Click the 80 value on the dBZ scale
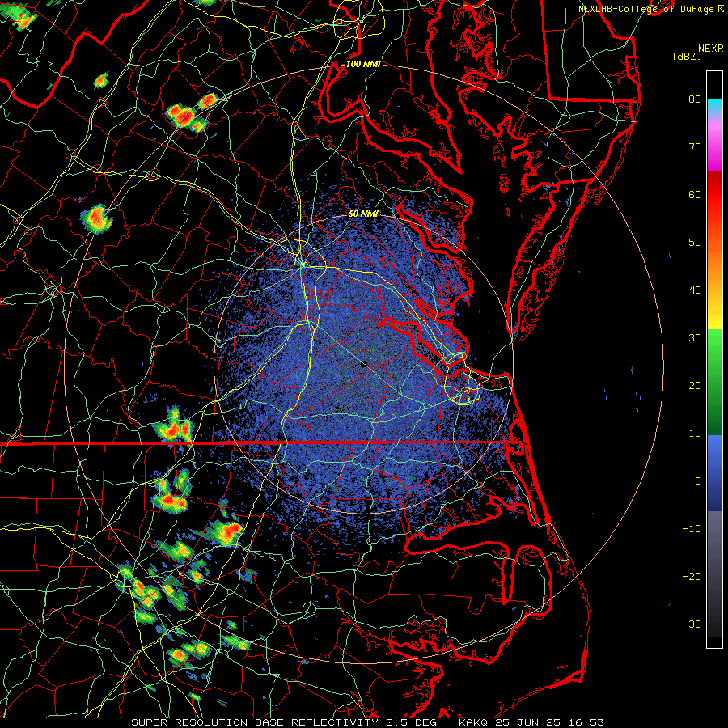 pos(695,99)
